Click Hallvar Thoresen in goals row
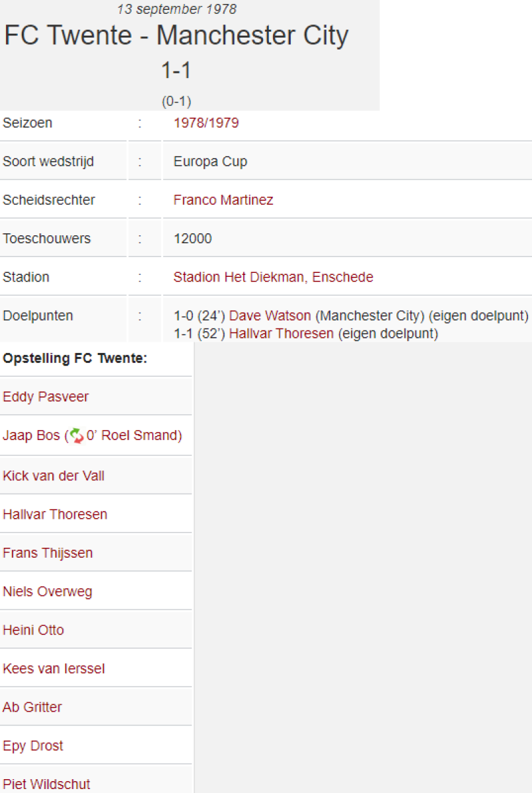The image size is (532, 793). click(x=281, y=334)
